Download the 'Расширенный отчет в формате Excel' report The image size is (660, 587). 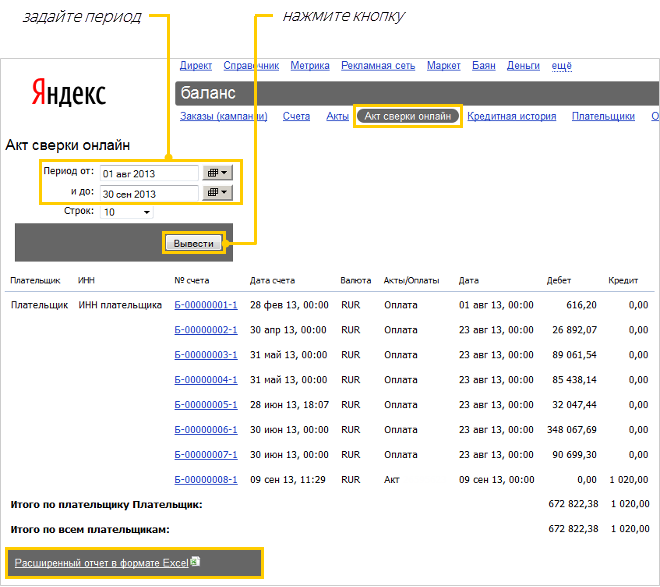(101, 563)
